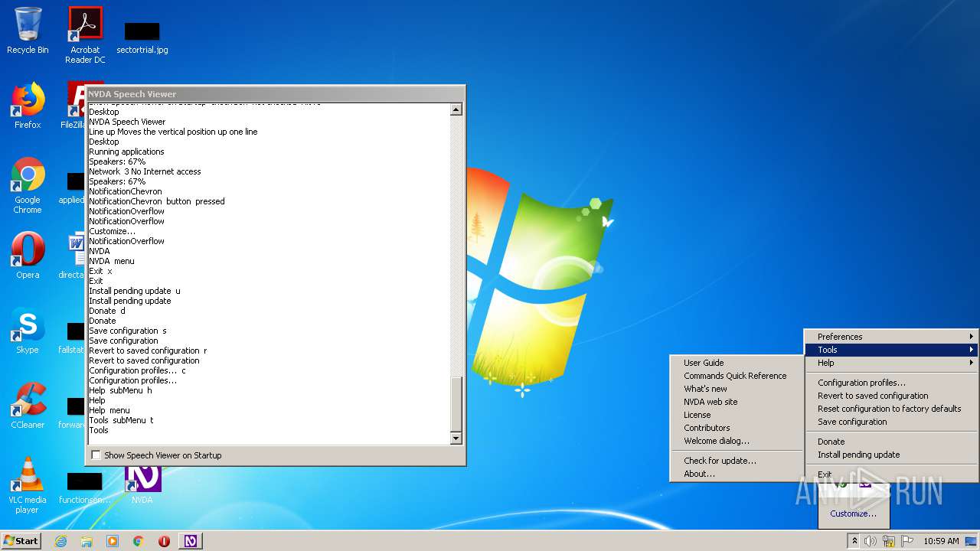Open the Help submenu entry
The width and height of the screenshot is (980, 551).
tap(892, 363)
